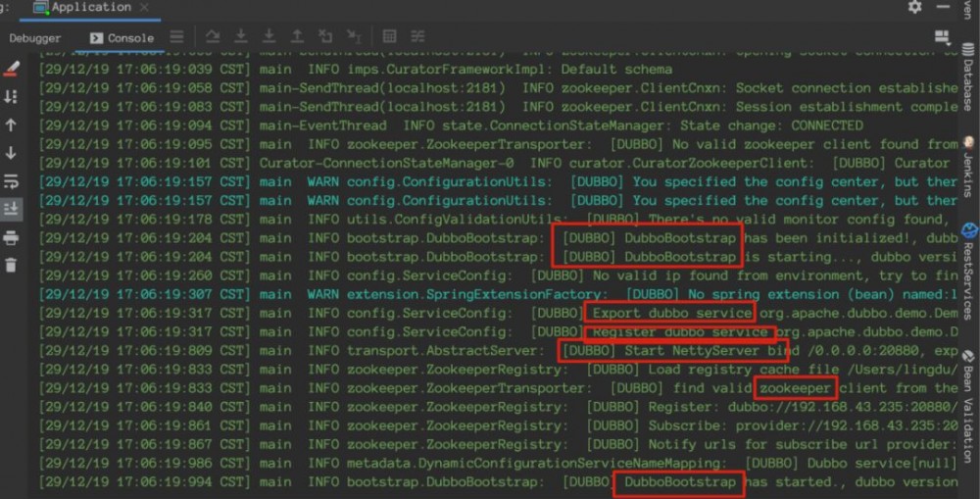Image resolution: width=980 pixels, height=499 pixels.
Task: Open the debug panel settings gear
Action: [915, 7]
